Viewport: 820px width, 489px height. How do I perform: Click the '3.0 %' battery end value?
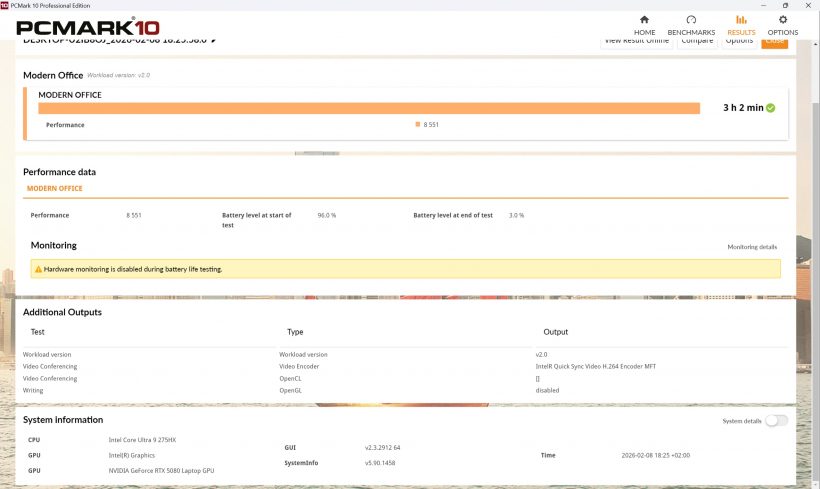[516, 215]
